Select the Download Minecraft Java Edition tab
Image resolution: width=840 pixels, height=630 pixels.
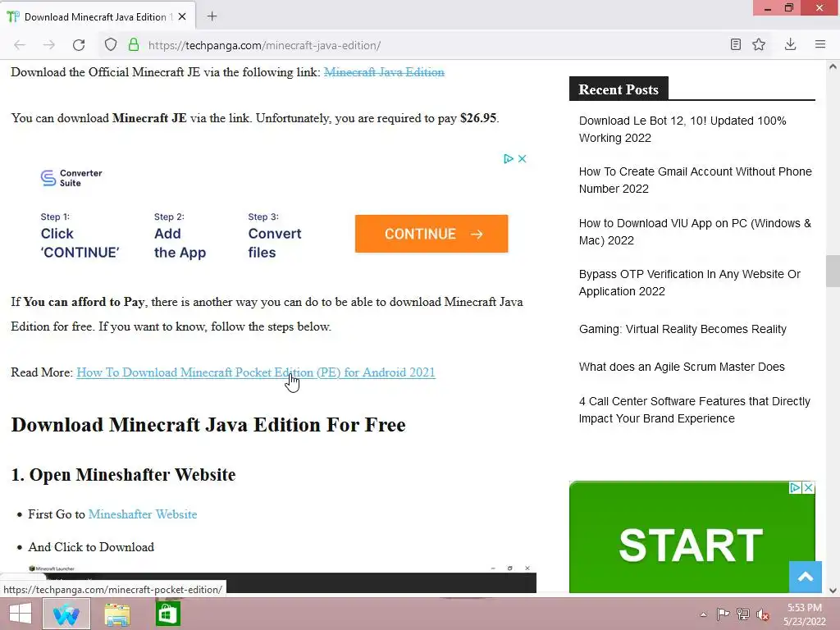pyautogui.click(x=98, y=16)
